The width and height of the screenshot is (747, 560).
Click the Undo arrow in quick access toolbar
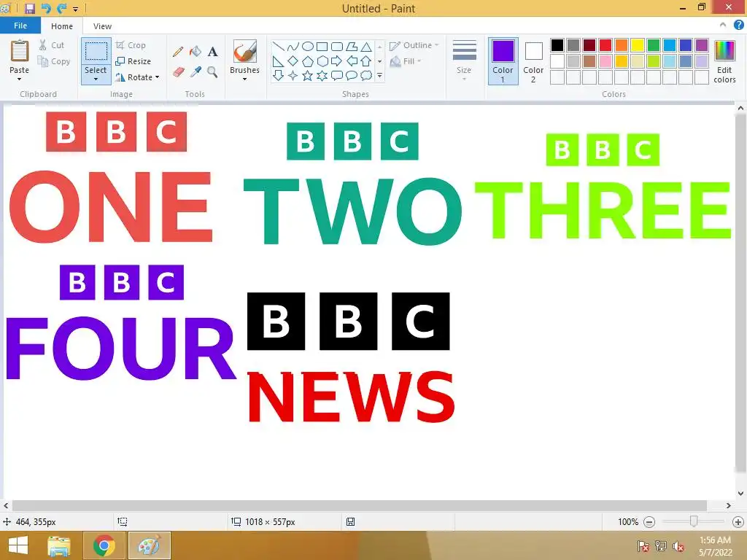click(46, 8)
